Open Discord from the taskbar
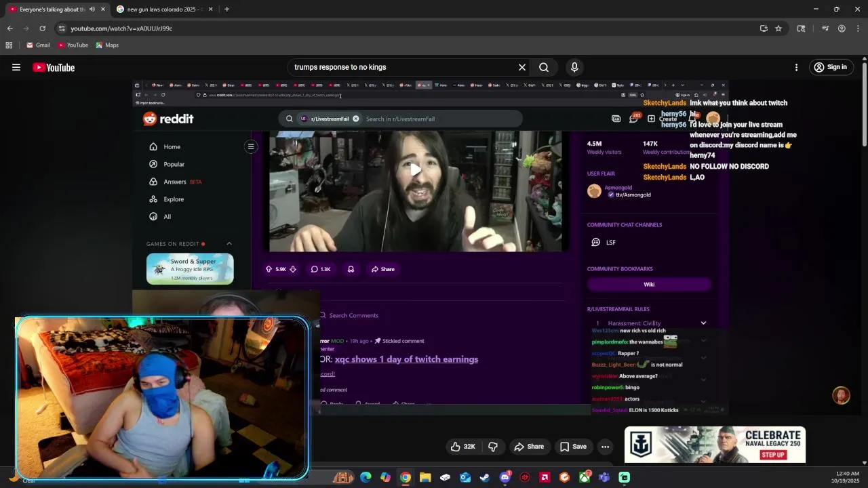Image resolution: width=868 pixels, height=488 pixels. [505, 477]
